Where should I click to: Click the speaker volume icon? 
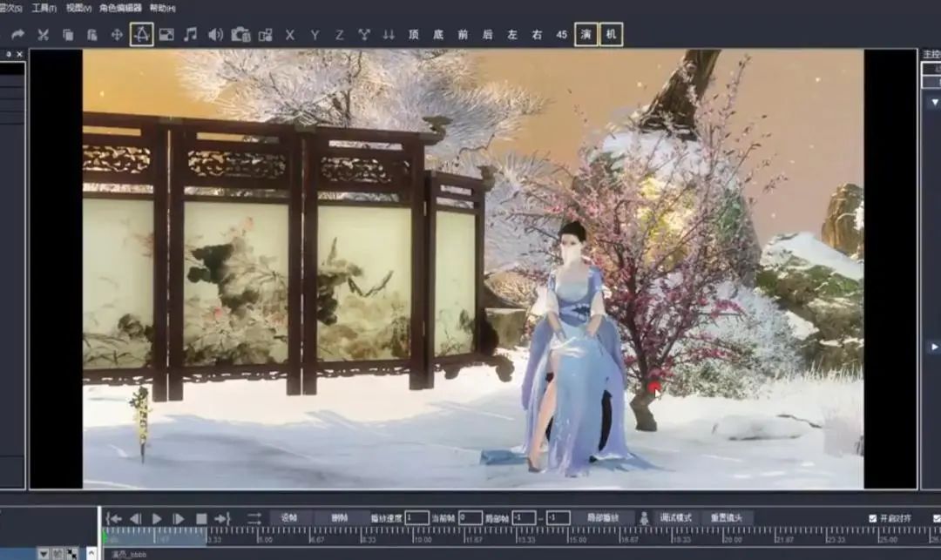point(215,35)
